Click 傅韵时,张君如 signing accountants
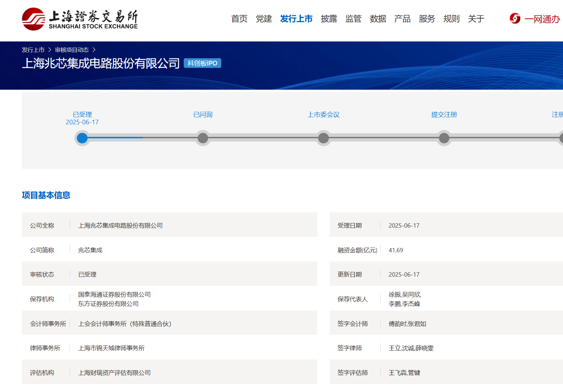Image resolution: width=563 pixels, height=392 pixels. [x=407, y=324]
